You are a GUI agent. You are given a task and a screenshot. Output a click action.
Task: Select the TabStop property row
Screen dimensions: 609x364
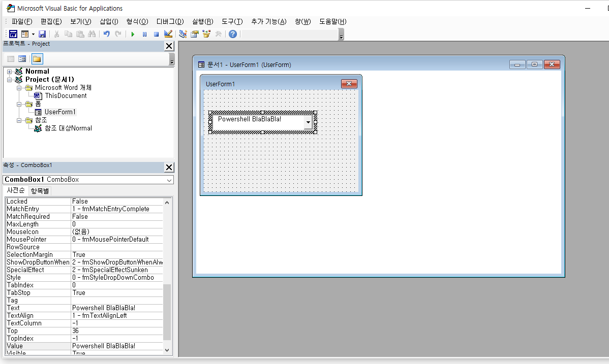(84, 293)
